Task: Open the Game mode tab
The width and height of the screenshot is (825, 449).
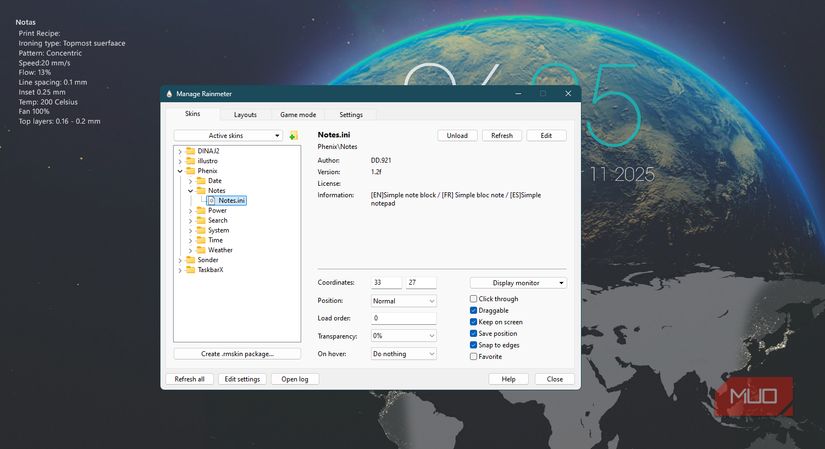Action: 298,115
